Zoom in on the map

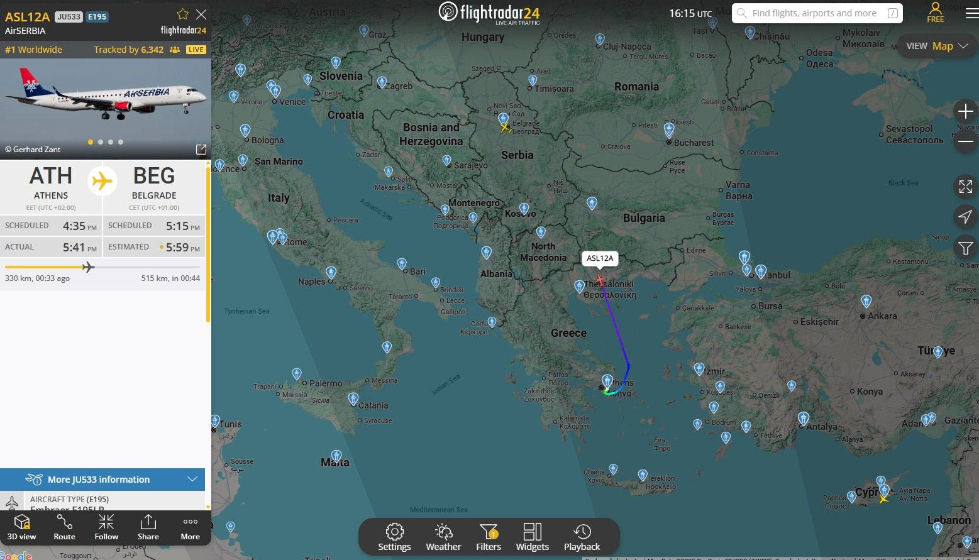pyautogui.click(x=965, y=112)
